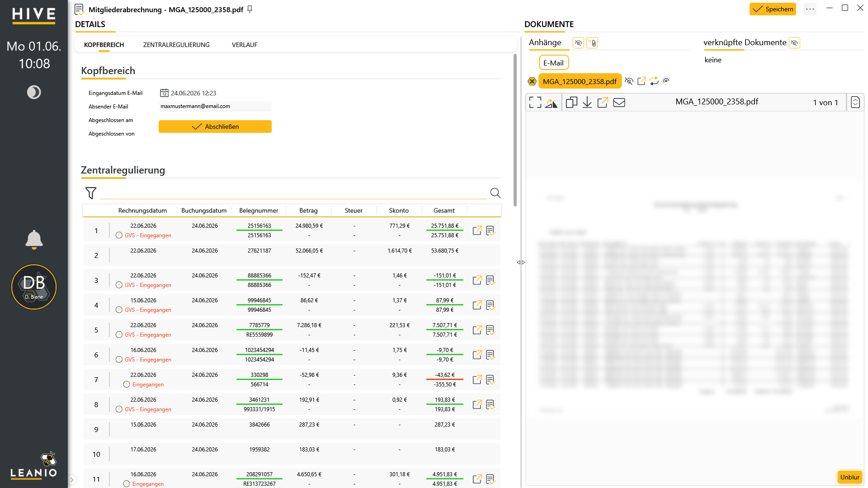
Task: Download the PDF from viewer toolbar
Action: click(587, 103)
